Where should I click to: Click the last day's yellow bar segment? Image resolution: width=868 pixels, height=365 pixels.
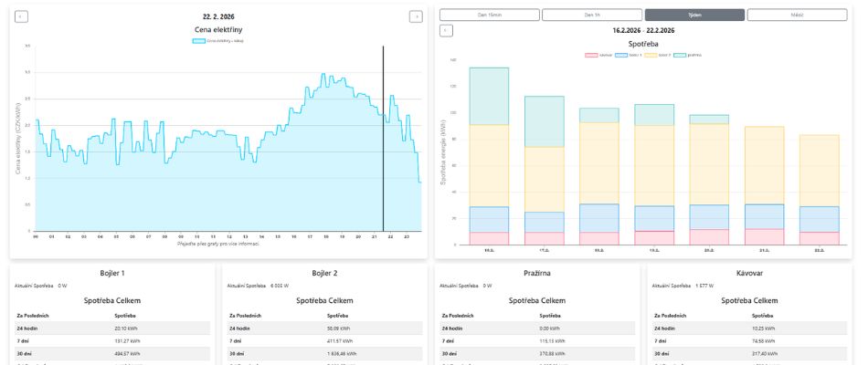[x=819, y=171]
